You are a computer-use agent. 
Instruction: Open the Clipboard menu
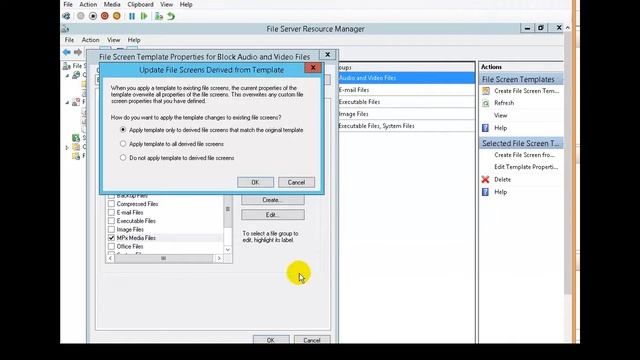point(140,4)
